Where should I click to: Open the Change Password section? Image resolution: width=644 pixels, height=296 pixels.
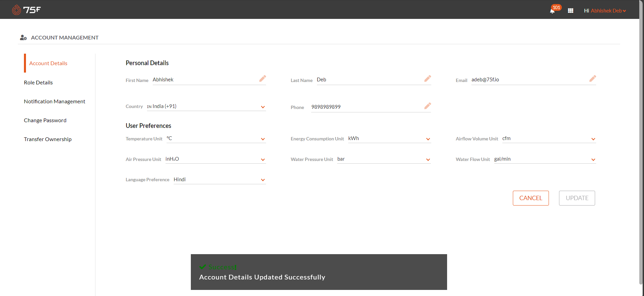coord(45,120)
